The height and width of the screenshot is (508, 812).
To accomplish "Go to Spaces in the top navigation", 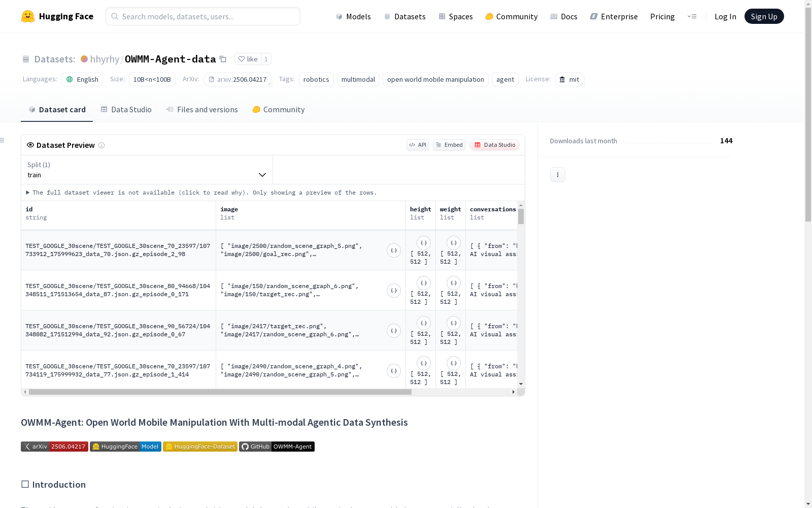I will [455, 16].
